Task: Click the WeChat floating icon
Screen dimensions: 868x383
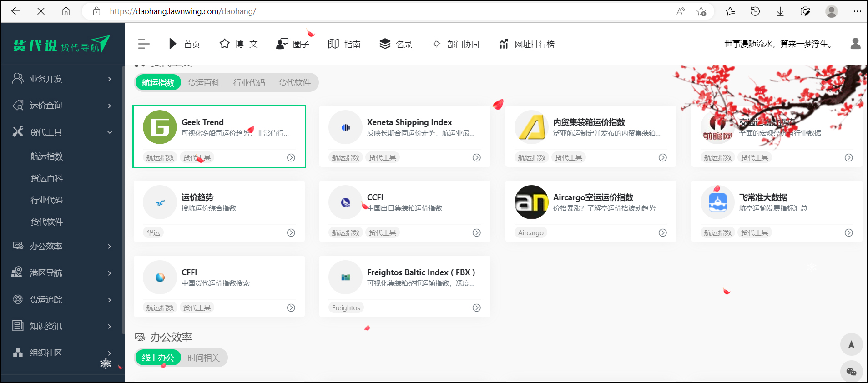Action: 851,372
